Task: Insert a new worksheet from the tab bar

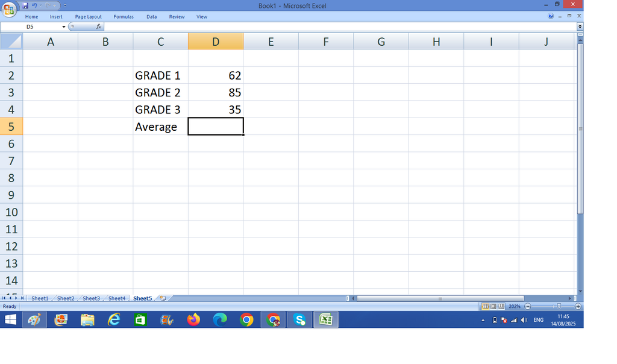Action: click(x=163, y=298)
